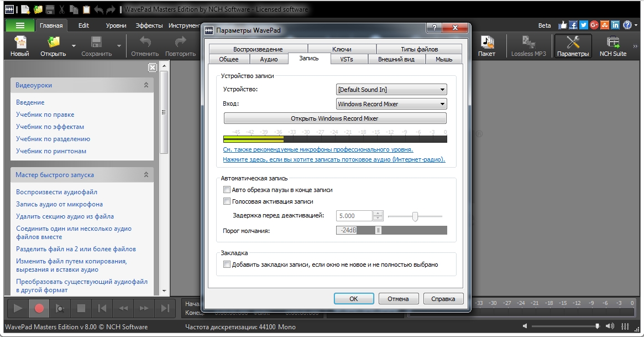Click the copy icon in title bar
The width and height of the screenshot is (644, 337).
[x=74, y=9]
